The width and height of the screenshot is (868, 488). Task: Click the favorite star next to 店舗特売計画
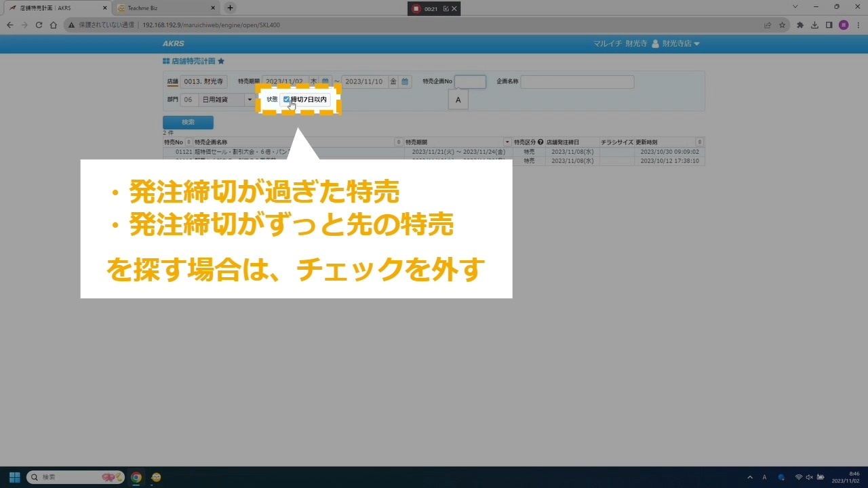click(x=221, y=61)
